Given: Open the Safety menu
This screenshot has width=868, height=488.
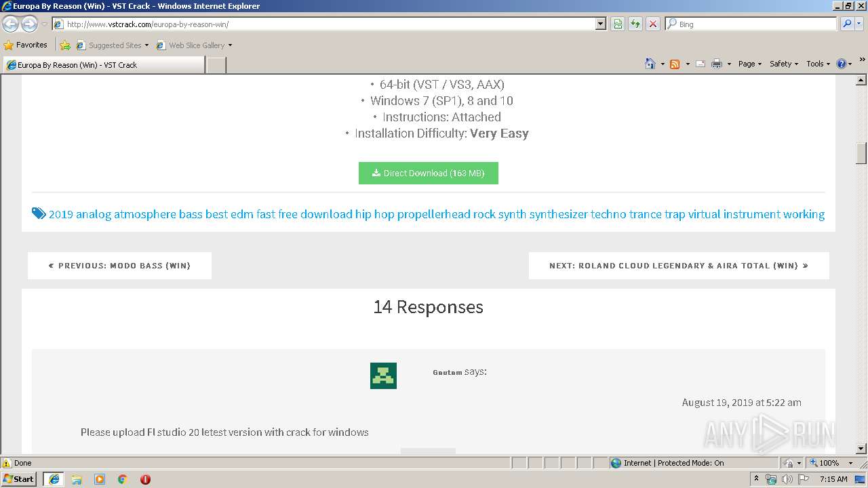Looking at the screenshot, I should pos(783,64).
